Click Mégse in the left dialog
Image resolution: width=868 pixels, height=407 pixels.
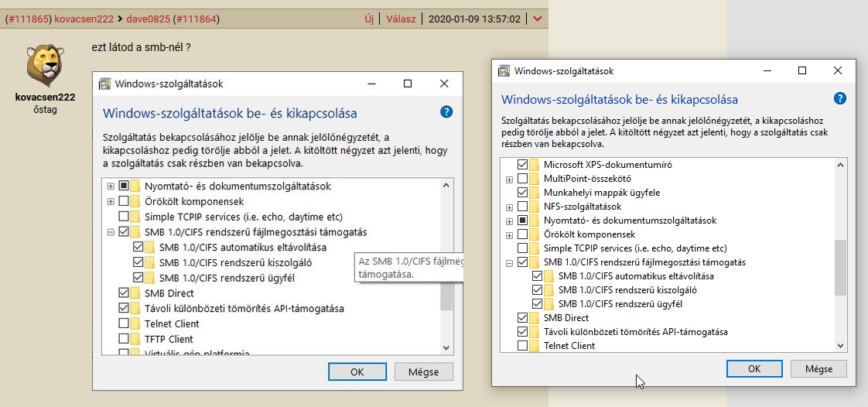[424, 372]
